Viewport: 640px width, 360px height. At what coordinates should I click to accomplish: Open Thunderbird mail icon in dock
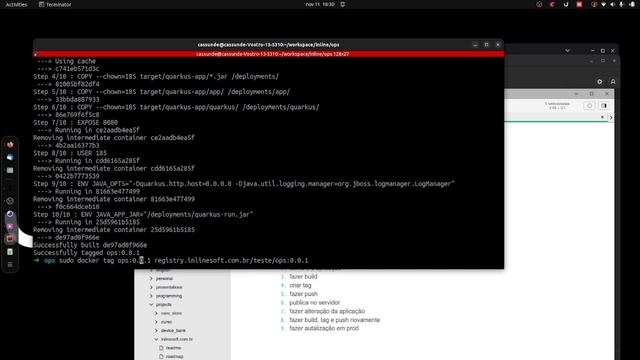[x=10, y=157]
